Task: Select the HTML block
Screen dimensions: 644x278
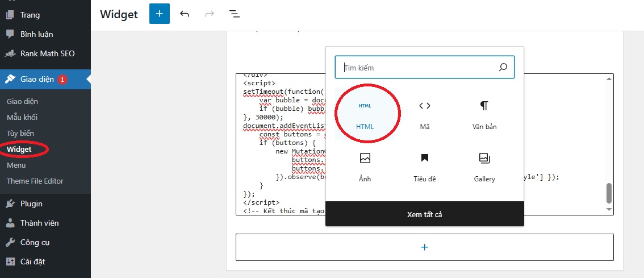Action: pyautogui.click(x=365, y=114)
